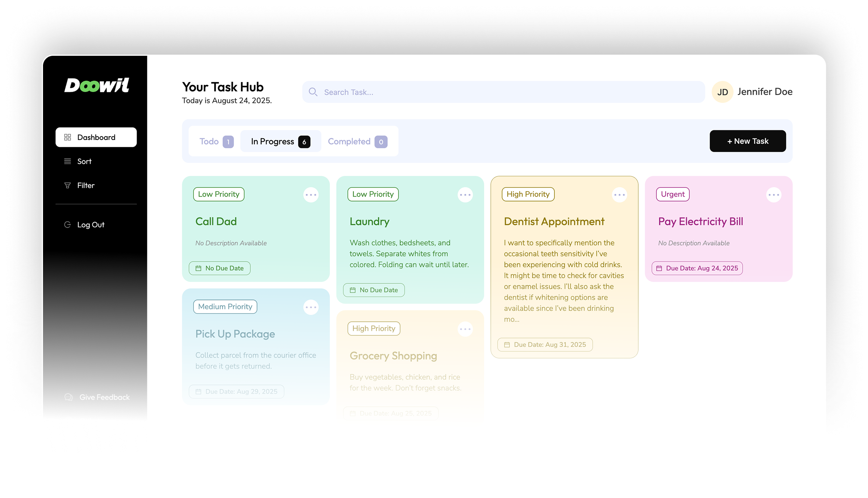
Task: Open options menu on Dentist Appointment card
Action: tap(620, 195)
